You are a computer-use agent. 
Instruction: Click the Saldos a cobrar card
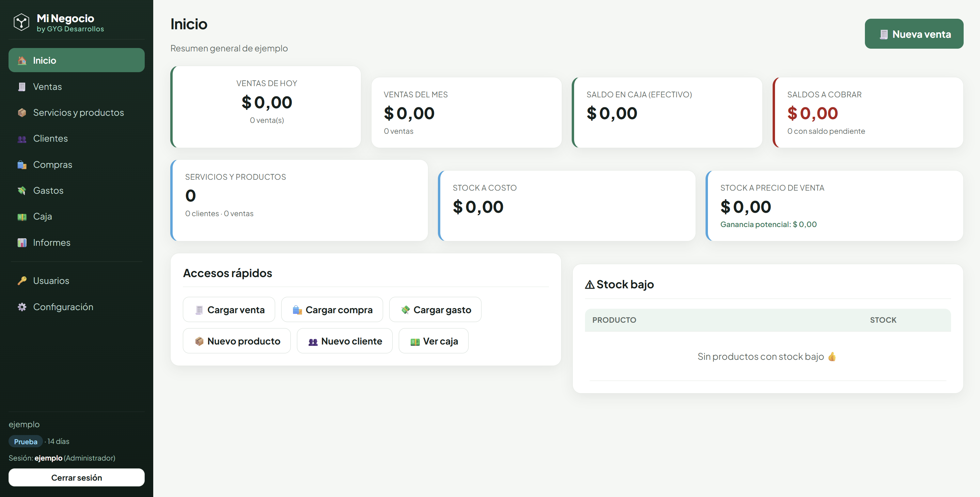pos(868,113)
